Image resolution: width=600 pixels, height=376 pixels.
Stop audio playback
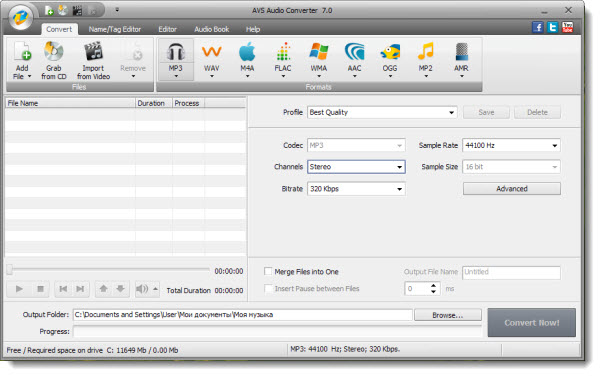click(40, 289)
